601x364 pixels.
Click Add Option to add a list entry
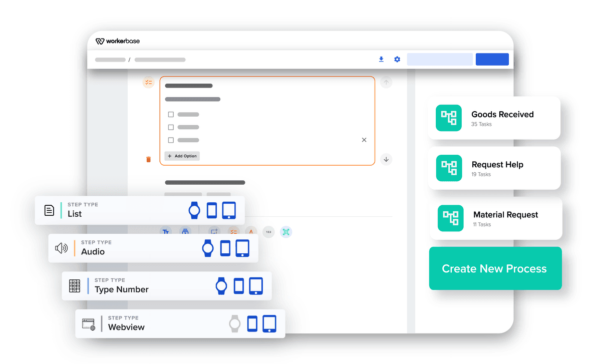[182, 156]
